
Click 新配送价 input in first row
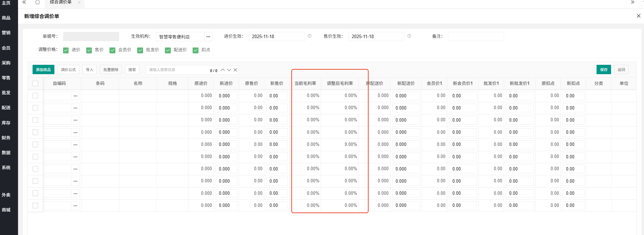[406, 96]
